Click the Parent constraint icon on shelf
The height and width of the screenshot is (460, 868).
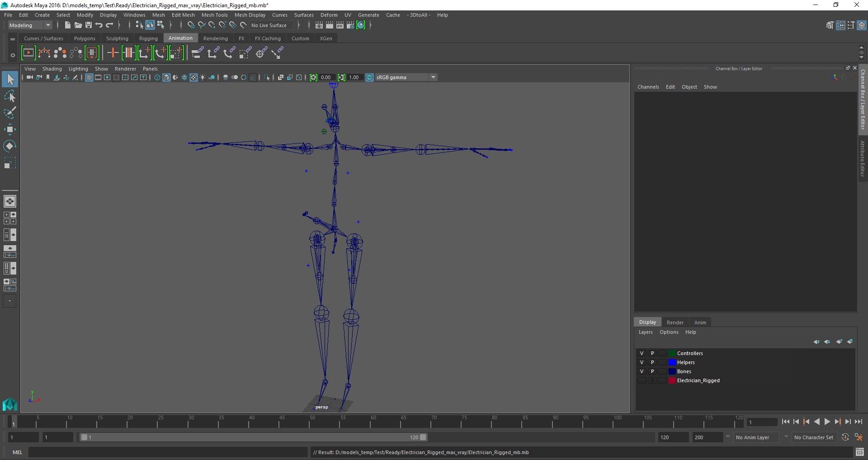[197, 53]
